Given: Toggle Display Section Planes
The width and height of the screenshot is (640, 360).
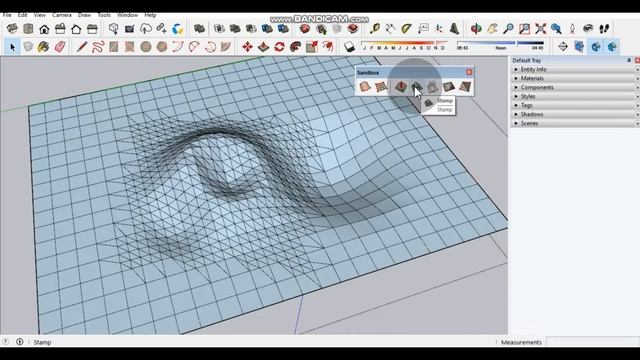Looking at the screenshot, I should pyautogui.click(x=579, y=47).
